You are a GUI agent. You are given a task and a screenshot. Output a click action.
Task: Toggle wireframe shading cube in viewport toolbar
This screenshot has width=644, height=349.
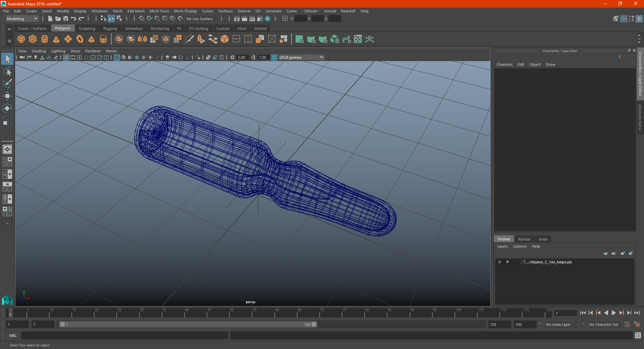tap(117, 57)
